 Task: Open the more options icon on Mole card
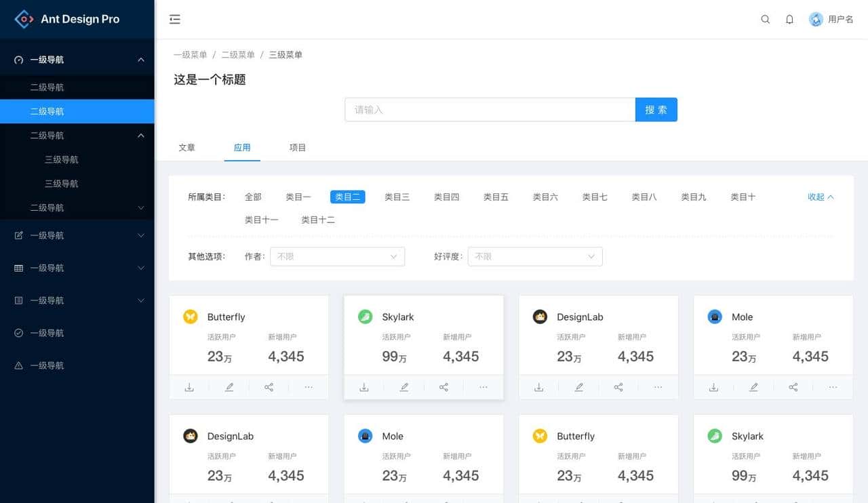(833, 387)
